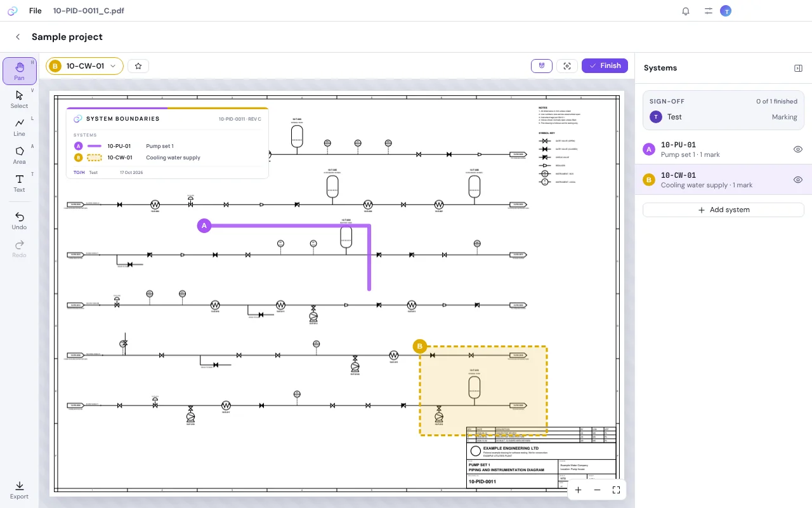Toggle the purple outlined toolbar button
This screenshot has height=508, width=812.
coord(542,66)
